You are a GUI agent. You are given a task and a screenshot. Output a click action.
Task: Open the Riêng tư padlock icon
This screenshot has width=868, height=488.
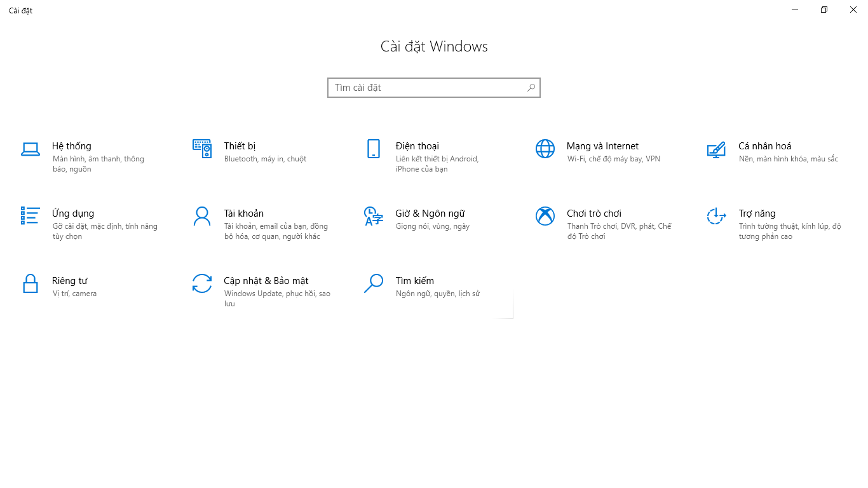(31, 283)
